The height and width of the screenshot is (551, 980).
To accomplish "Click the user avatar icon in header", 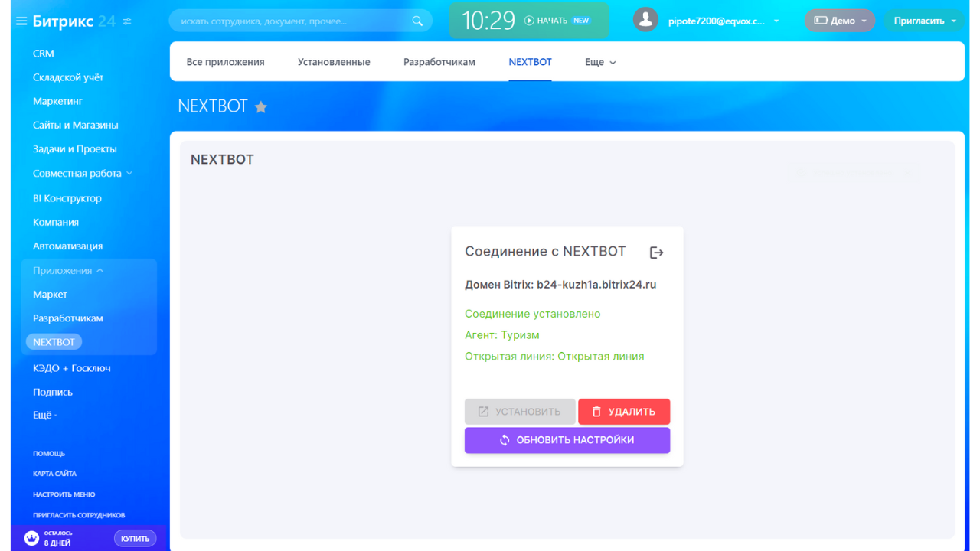I will coord(645,21).
